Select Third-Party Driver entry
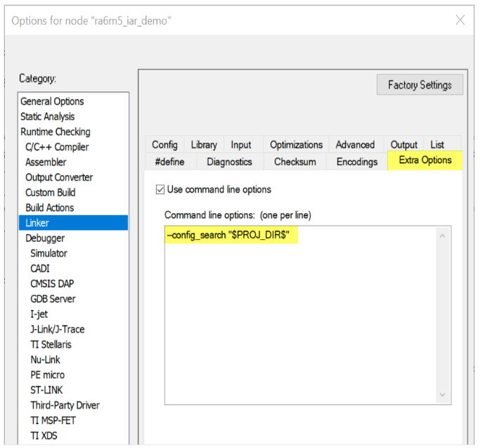The image size is (480, 448). [x=65, y=405]
